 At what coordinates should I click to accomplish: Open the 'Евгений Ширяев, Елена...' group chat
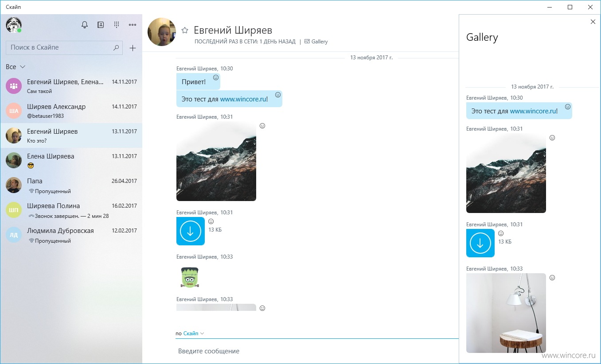tap(71, 86)
